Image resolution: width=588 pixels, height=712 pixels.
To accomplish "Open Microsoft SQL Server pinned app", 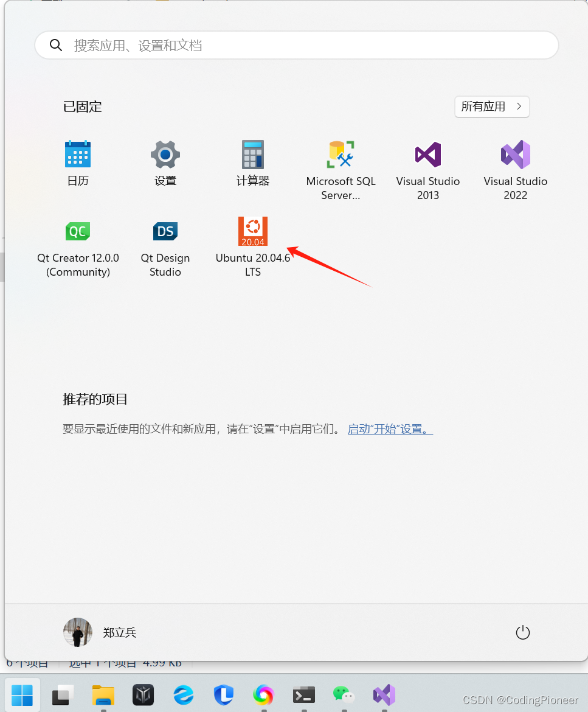I will 341,170.
